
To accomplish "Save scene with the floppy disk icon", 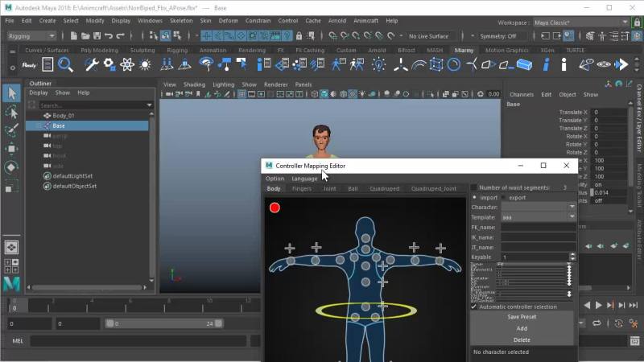I will [x=97, y=36].
